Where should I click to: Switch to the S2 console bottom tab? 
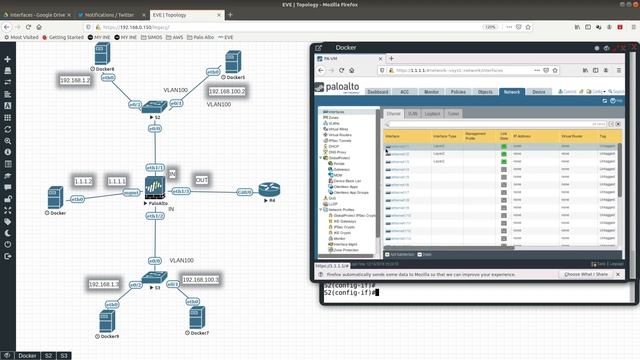coord(48,356)
